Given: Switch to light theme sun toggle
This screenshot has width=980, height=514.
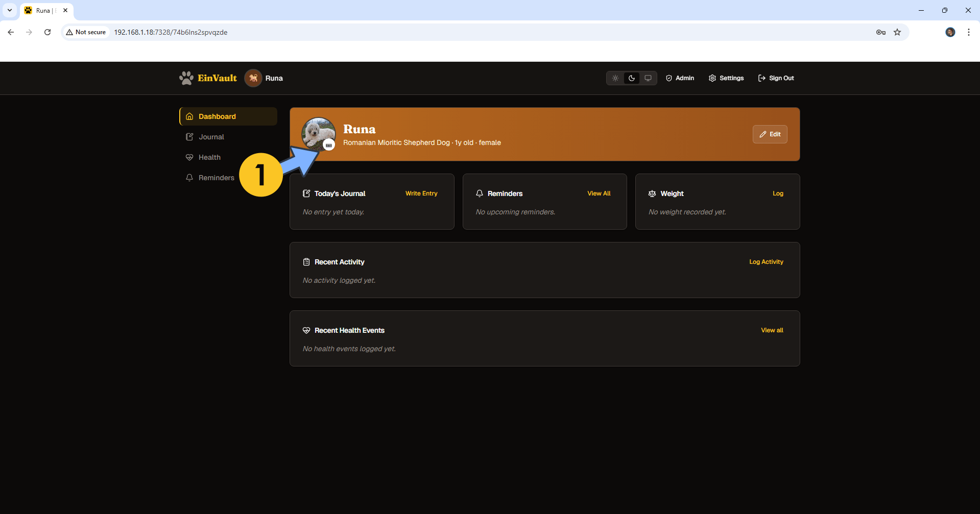Looking at the screenshot, I should tap(615, 78).
